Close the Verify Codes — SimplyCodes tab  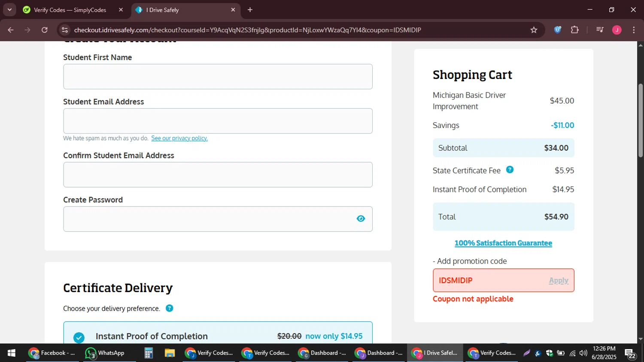(121, 10)
